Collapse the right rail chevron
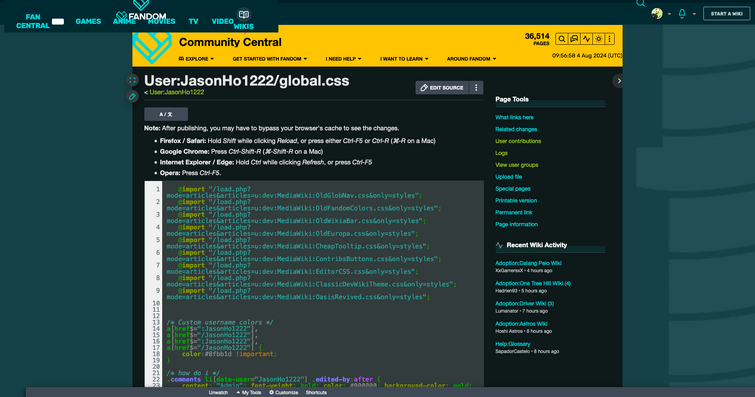This screenshot has height=397, width=755. [x=618, y=81]
